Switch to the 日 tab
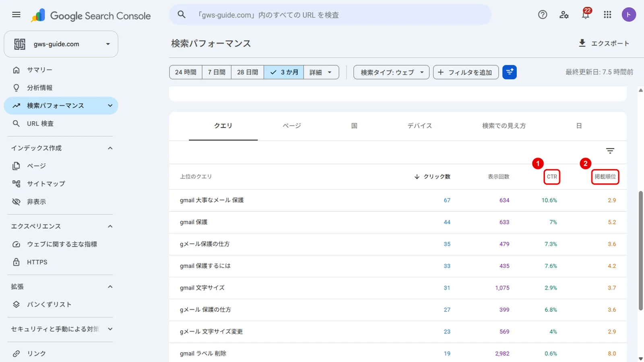The height and width of the screenshot is (362, 644). click(579, 126)
